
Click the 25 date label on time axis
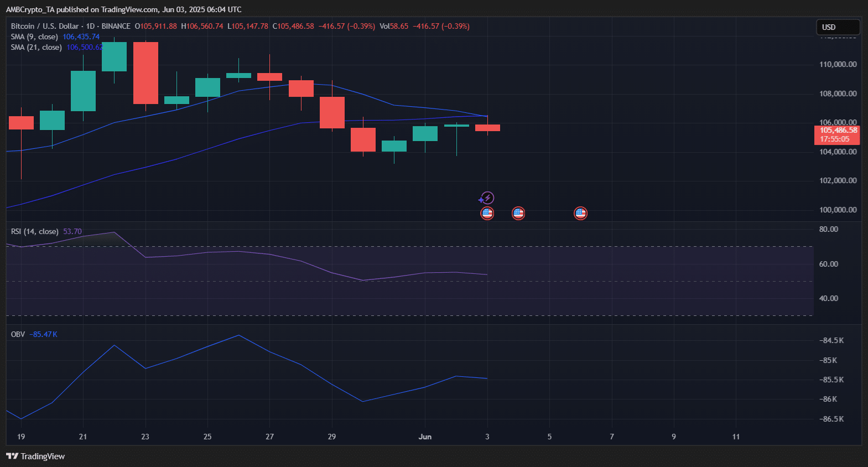(207, 437)
